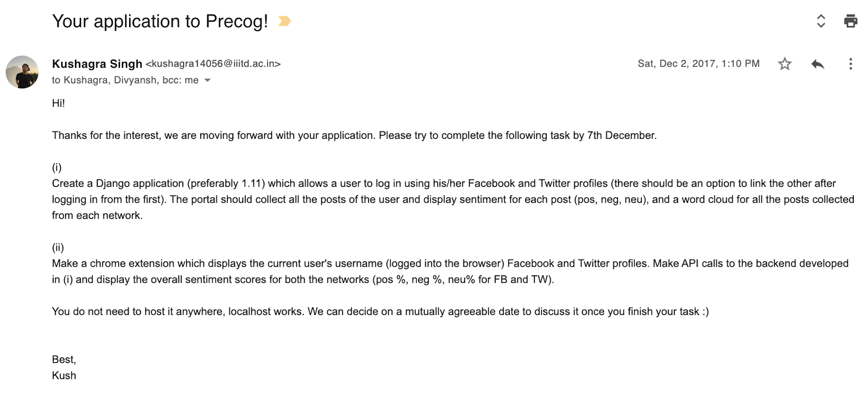Click sender name Kushagra Singh

coord(97,64)
